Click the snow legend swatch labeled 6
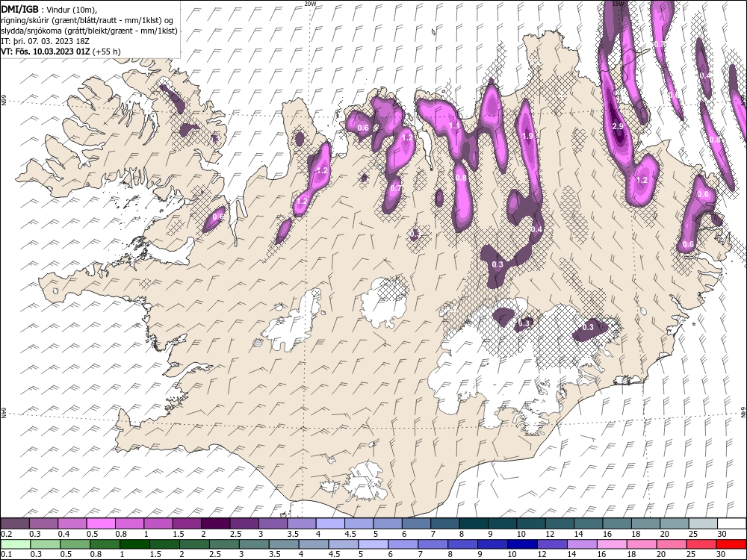This screenshot has height=560, width=747. 416,523
